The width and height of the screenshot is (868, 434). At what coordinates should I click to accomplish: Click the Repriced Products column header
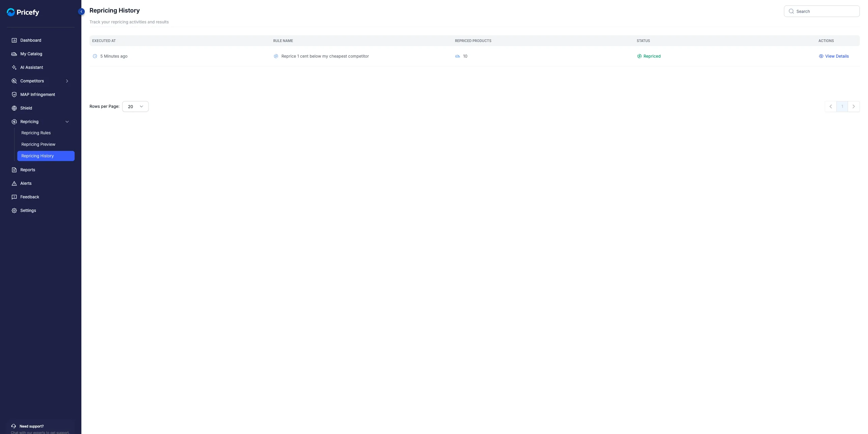coord(473,41)
